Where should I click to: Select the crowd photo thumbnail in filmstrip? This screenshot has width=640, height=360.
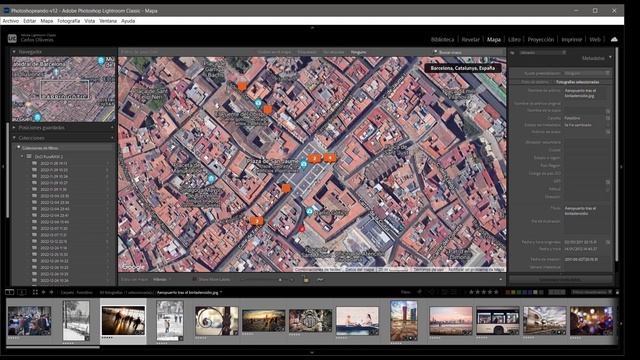click(x=29, y=321)
